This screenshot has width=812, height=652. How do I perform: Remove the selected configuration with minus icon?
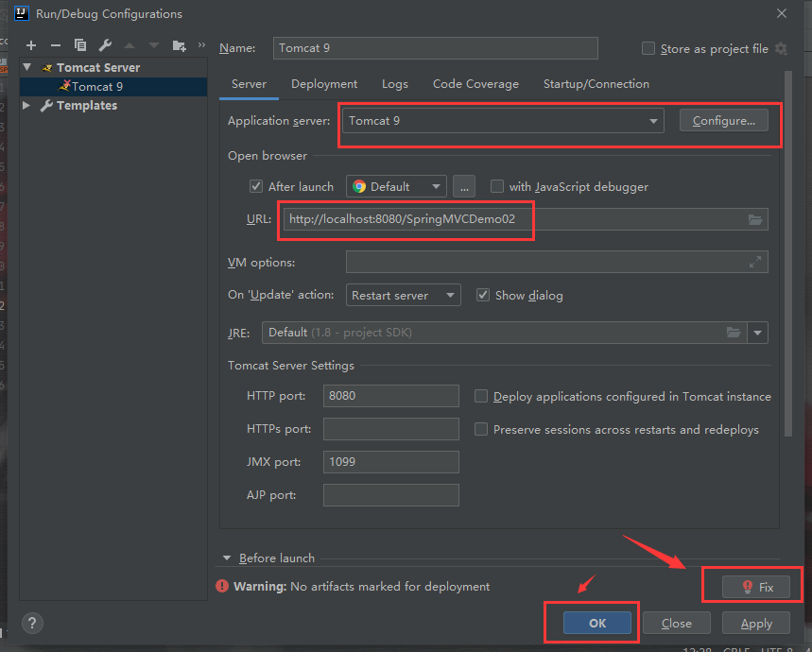point(56,45)
